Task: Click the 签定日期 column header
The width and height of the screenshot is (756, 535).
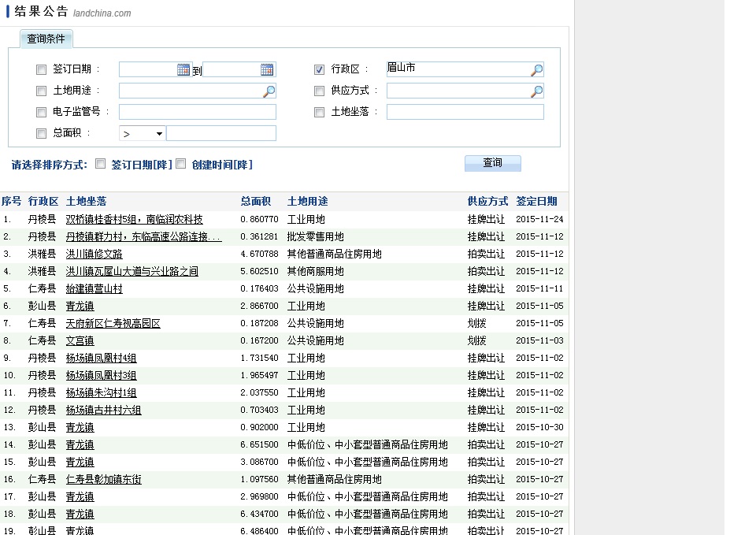Action: (x=536, y=201)
